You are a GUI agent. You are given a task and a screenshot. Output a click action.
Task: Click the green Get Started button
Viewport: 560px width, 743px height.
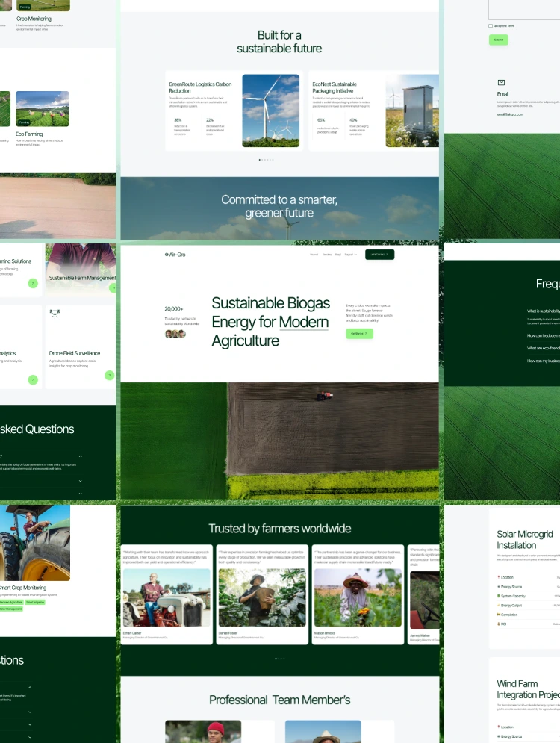click(359, 334)
